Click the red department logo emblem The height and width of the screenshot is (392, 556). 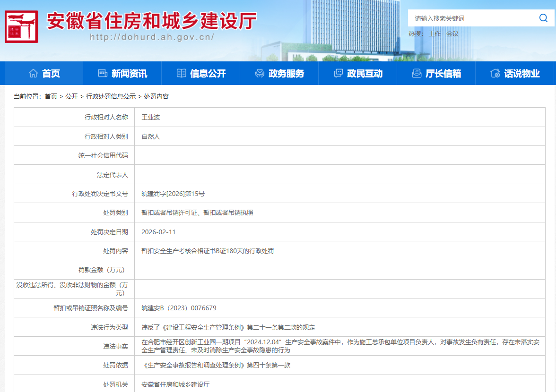[x=21, y=26]
